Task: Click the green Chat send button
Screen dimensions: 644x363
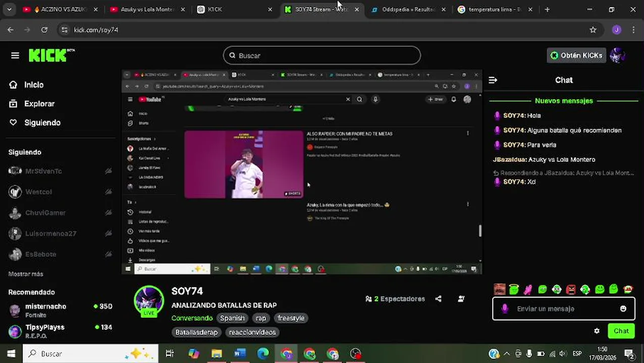Action: (x=621, y=331)
